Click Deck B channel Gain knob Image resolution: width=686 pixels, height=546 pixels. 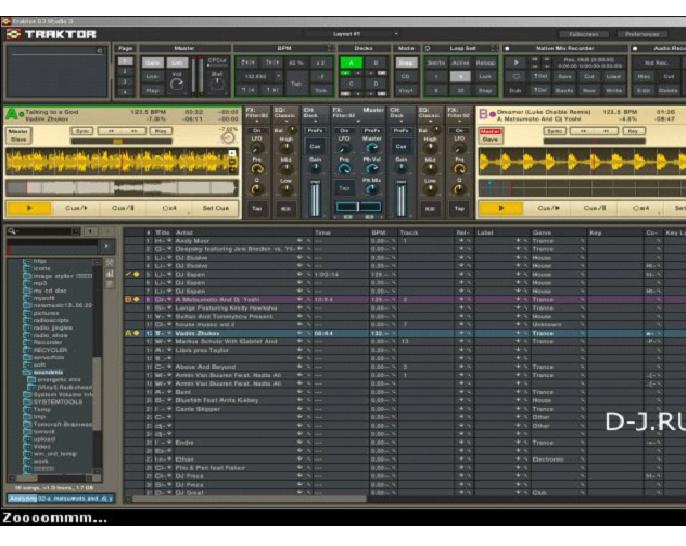click(x=401, y=168)
